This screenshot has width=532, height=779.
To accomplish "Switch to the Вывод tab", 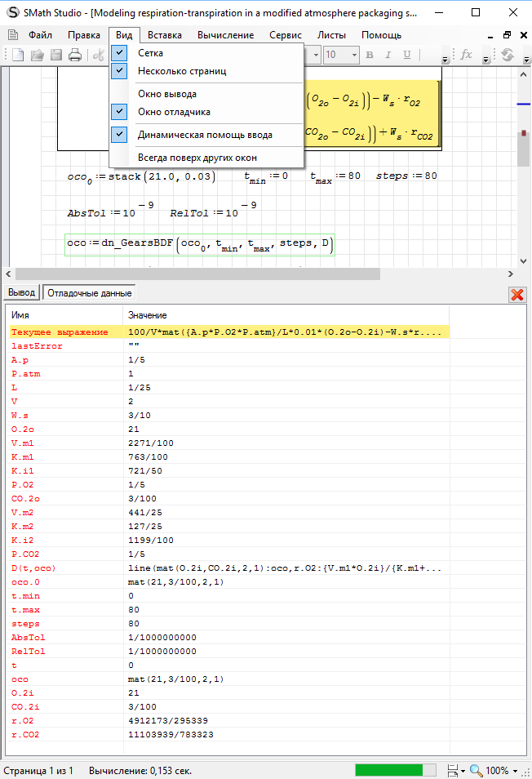I will tap(22, 292).
